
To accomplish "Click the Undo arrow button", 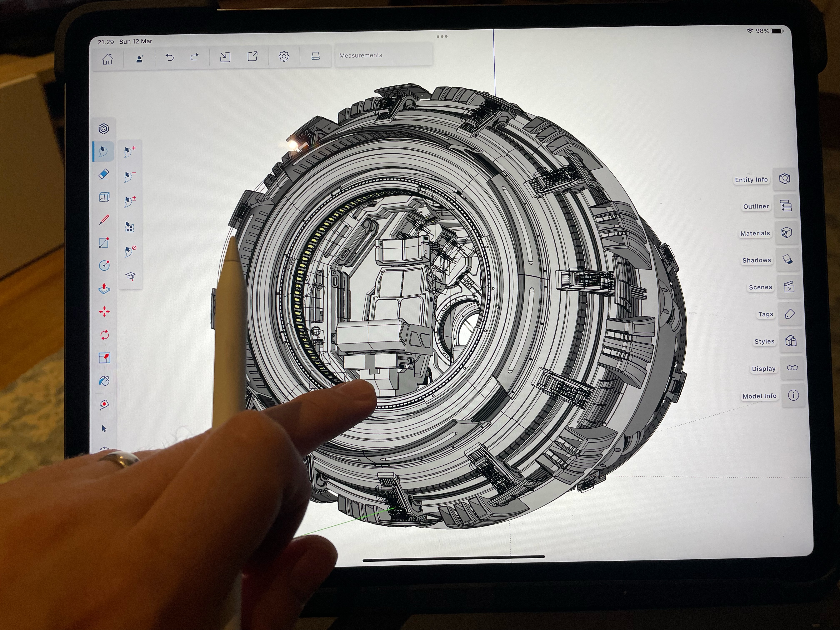I will pos(169,57).
